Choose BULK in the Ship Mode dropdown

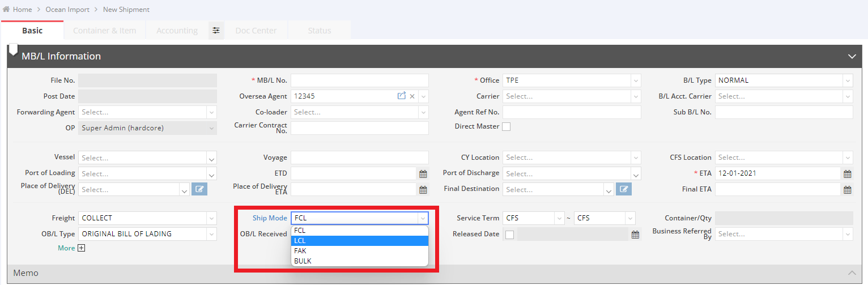pyautogui.click(x=359, y=261)
